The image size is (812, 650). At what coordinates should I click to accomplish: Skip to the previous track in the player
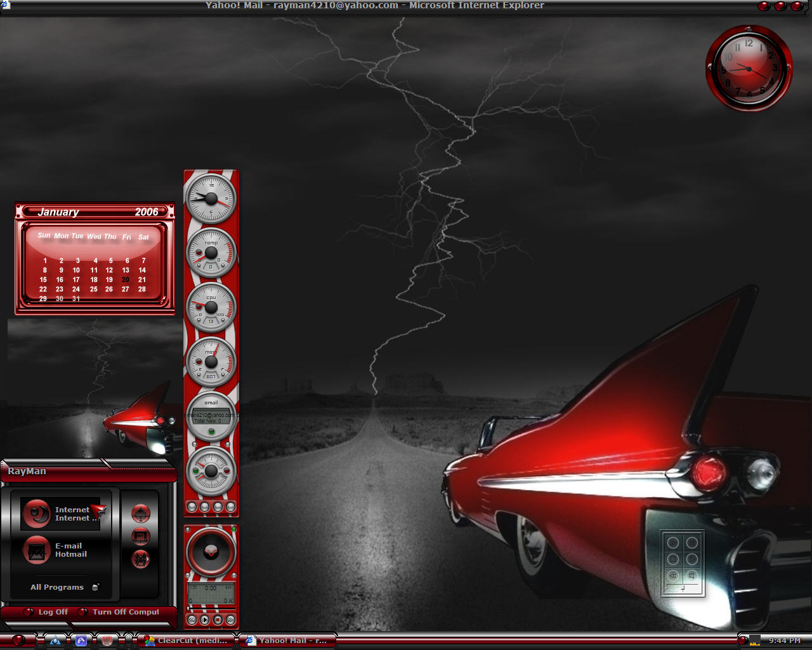click(x=192, y=620)
